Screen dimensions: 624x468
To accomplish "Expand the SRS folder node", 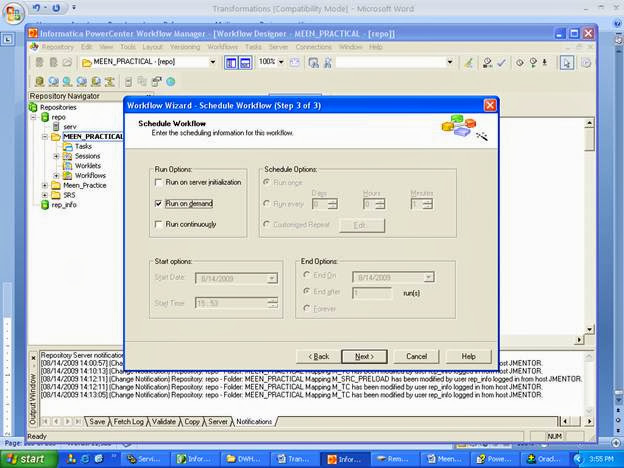I will point(45,195).
